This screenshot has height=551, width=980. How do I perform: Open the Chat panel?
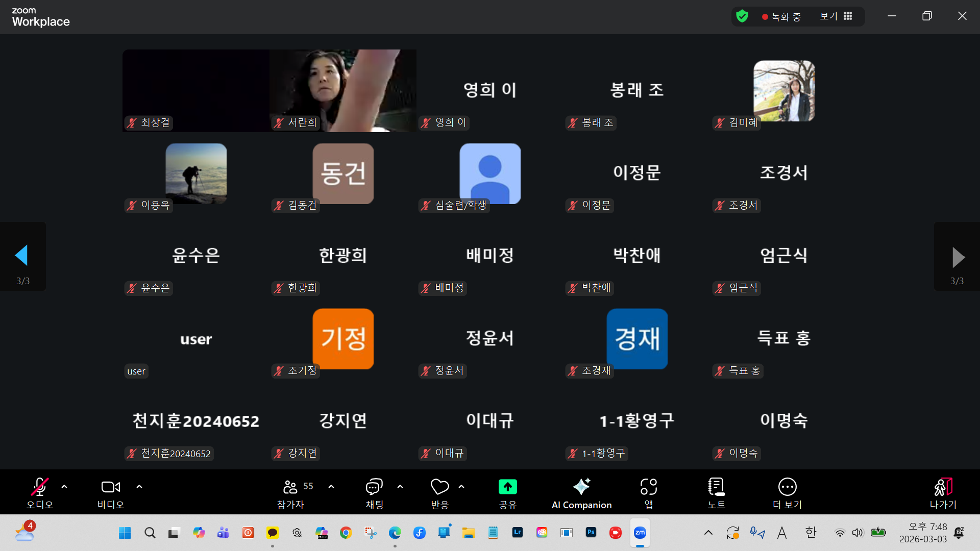pyautogui.click(x=374, y=487)
